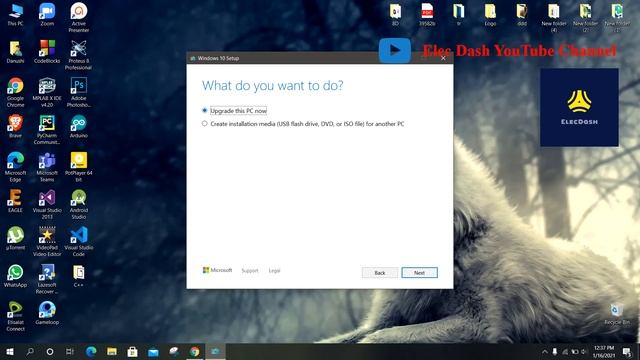Switch to Windows 10 Setup taskbar button
The width and height of the screenshot is (640, 360).
[215, 351]
